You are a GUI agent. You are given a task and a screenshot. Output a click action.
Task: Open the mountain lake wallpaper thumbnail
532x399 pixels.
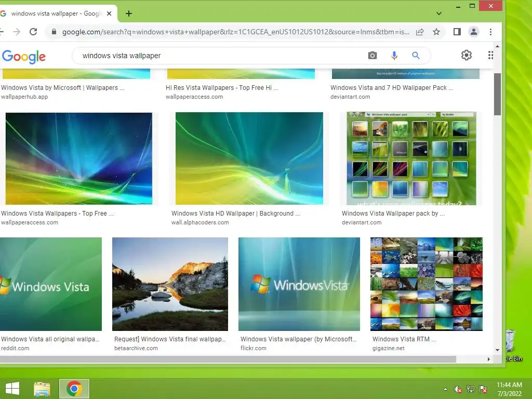[x=170, y=284]
